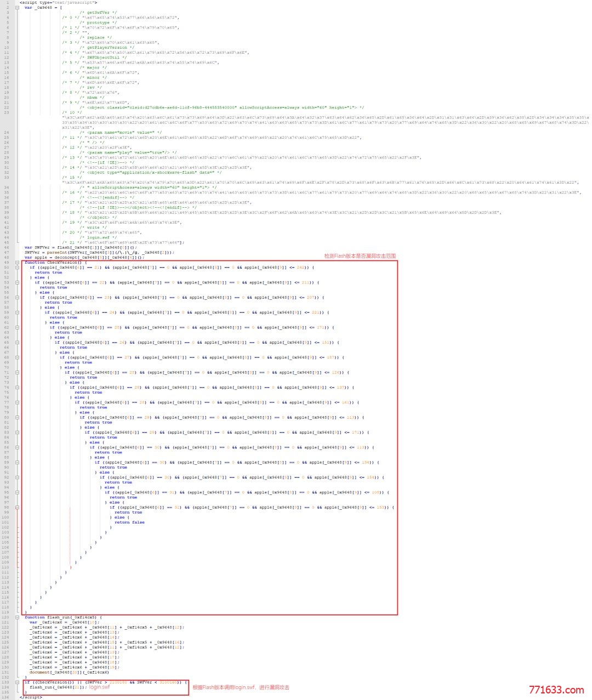This screenshot has height=700, width=592.
Task: Click the /* nbwm */ comment
Action: (92, 98)
